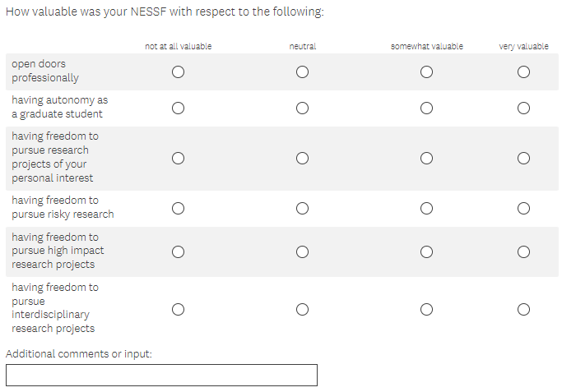Select 'very valuable' for risky research freedom
The height and width of the screenshot is (392, 562).
click(x=523, y=208)
